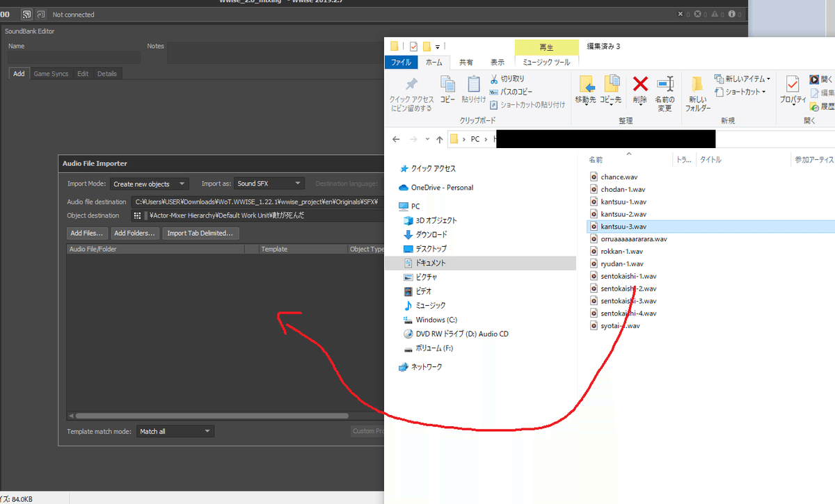The width and height of the screenshot is (835, 504).
Task: Click the Import Tab Delimited... button
Action: point(201,233)
